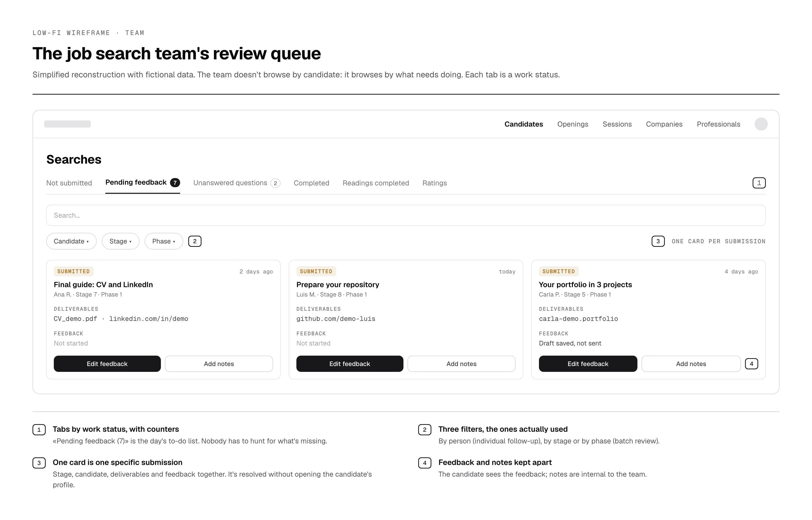Click the SUBMITTED tag on Ana R.'s card
The image size is (812, 520).
click(x=73, y=271)
